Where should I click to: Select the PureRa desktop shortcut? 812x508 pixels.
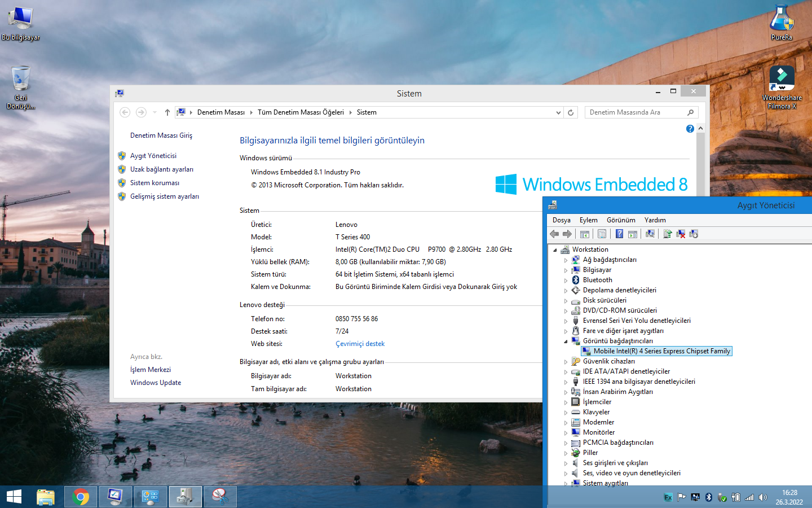782,23
